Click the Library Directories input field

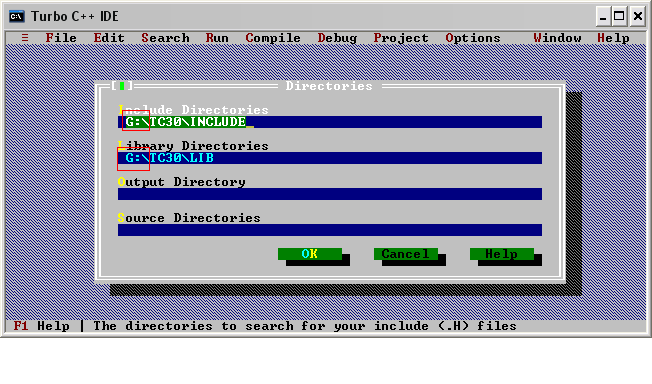[x=330, y=158]
